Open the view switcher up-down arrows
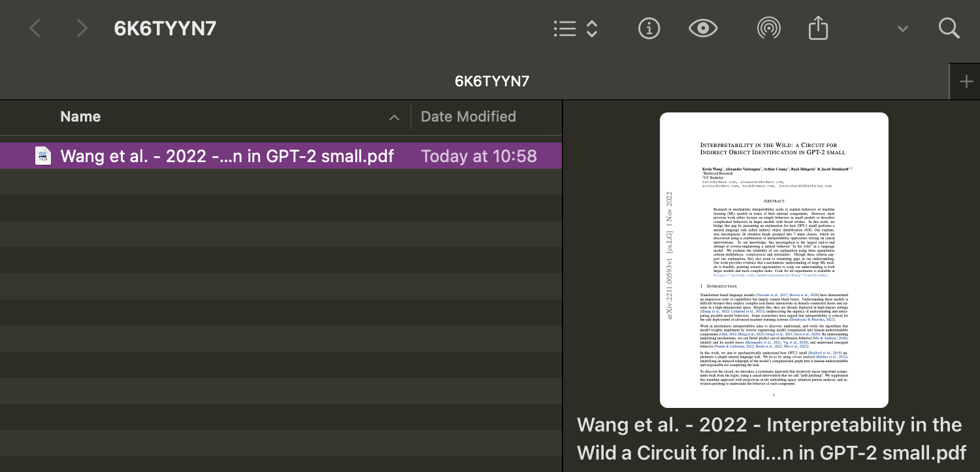The image size is (980, 472). click(x=592, y=29)
